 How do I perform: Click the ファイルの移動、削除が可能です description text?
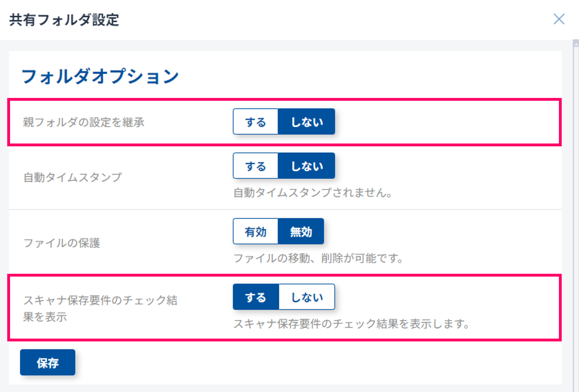click(x=318, y=258)
